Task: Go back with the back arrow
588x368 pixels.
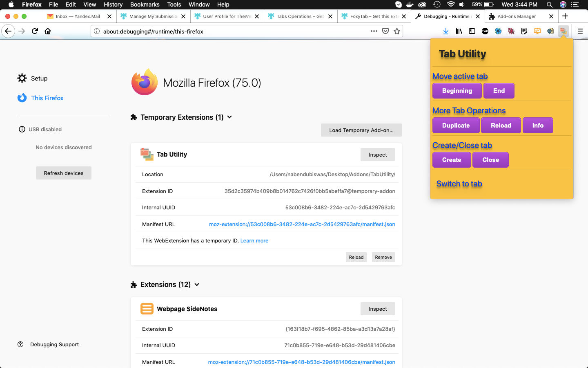Action: (8, 31)
